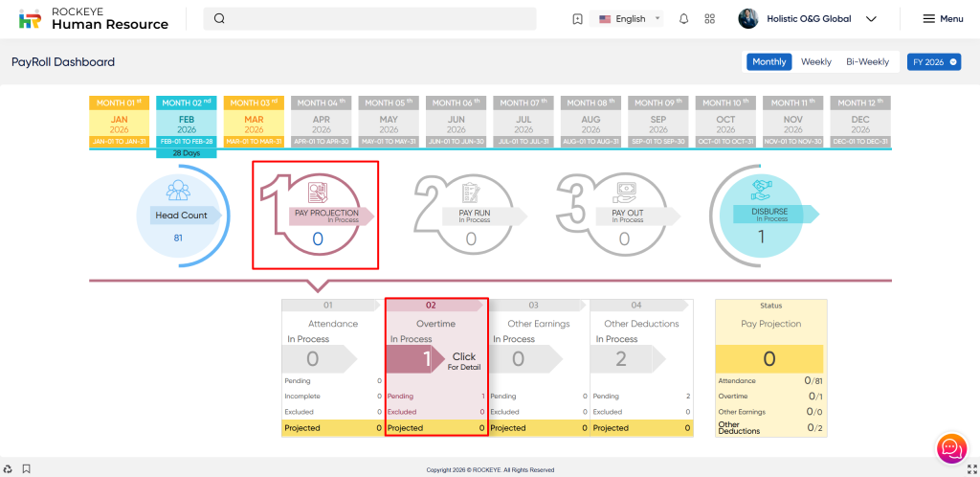
Task: Open the chat support bubble icon
Action: [x=950, y=447]
